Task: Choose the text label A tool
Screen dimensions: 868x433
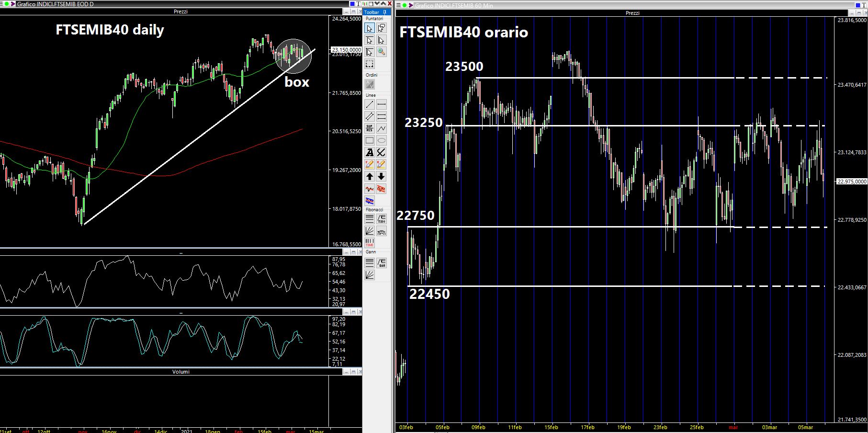Action: (370, 152)
